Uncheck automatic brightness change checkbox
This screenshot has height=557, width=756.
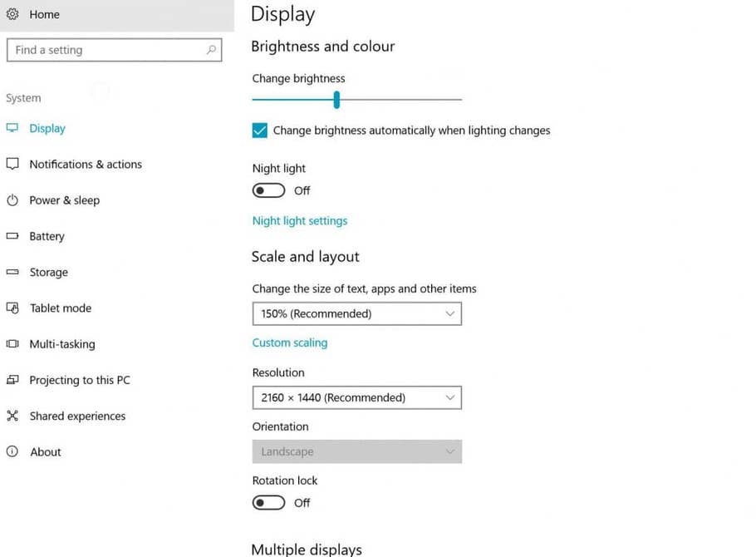(x=260, y=131)
